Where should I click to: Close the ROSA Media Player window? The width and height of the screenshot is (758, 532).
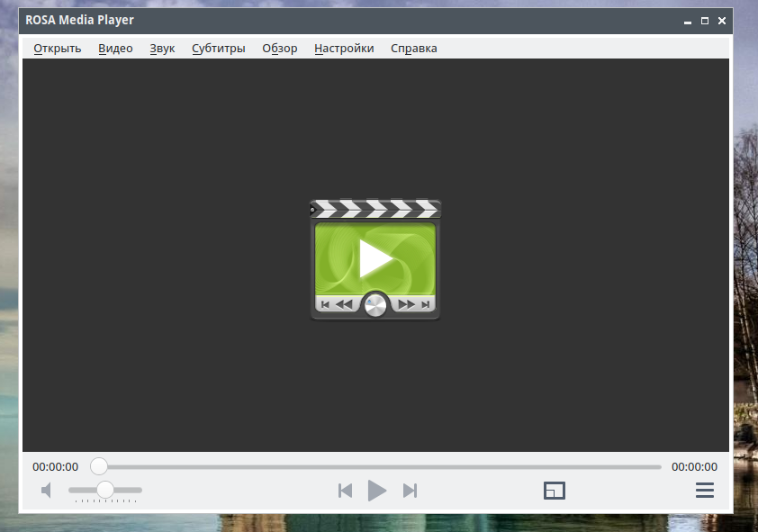pyautogui.click(x=722, y=21)
